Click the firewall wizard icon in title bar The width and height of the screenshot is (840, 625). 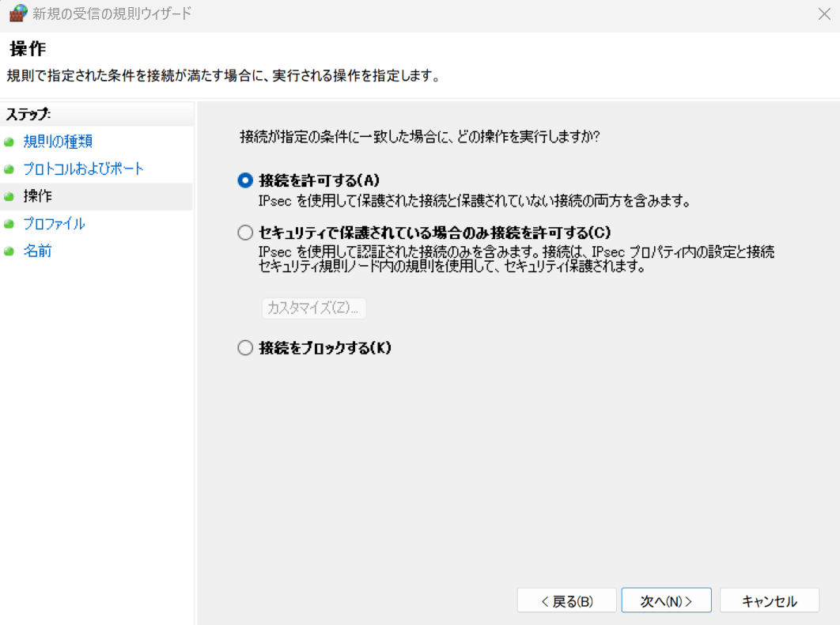17,13
